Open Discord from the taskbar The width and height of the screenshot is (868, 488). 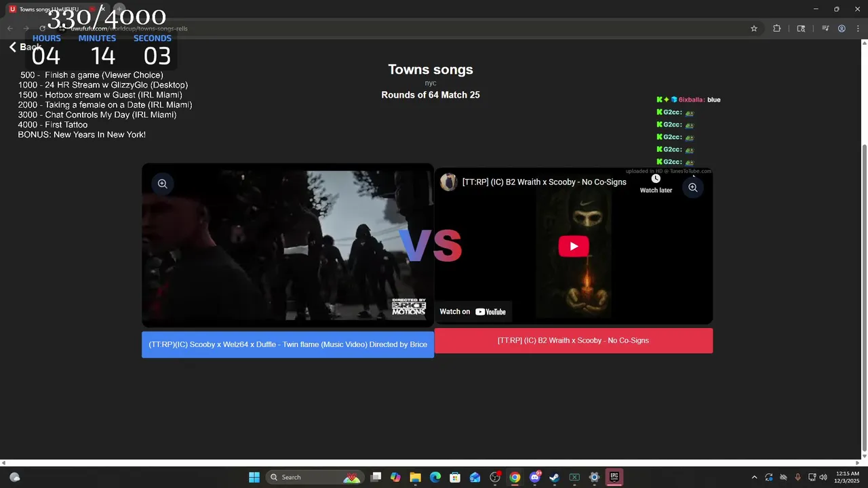(534, 477)
